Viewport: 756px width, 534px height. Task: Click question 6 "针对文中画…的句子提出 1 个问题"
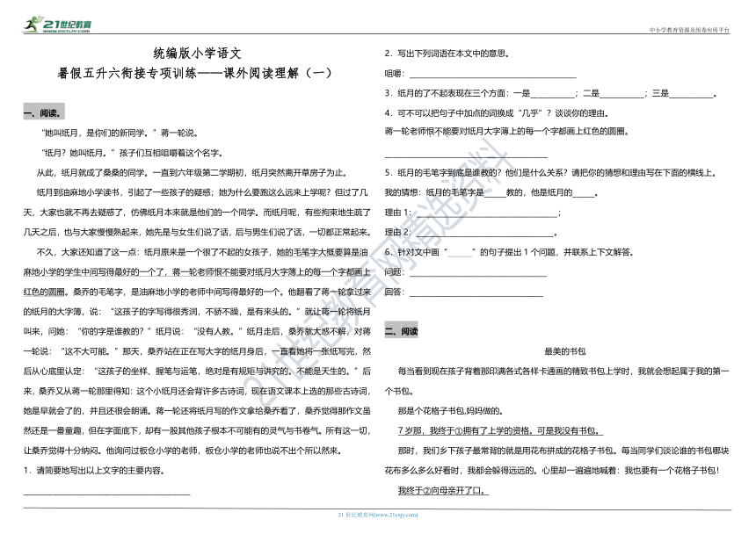(509, 252)
